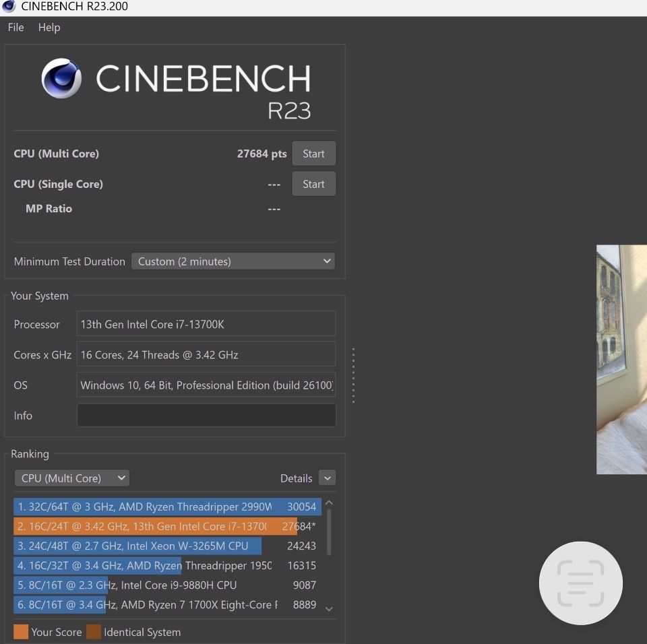Viewport: 647px width, 644px height.
Task: Tap the floating text scan icon
Action: pyautogui.click(x=580, y=583)
